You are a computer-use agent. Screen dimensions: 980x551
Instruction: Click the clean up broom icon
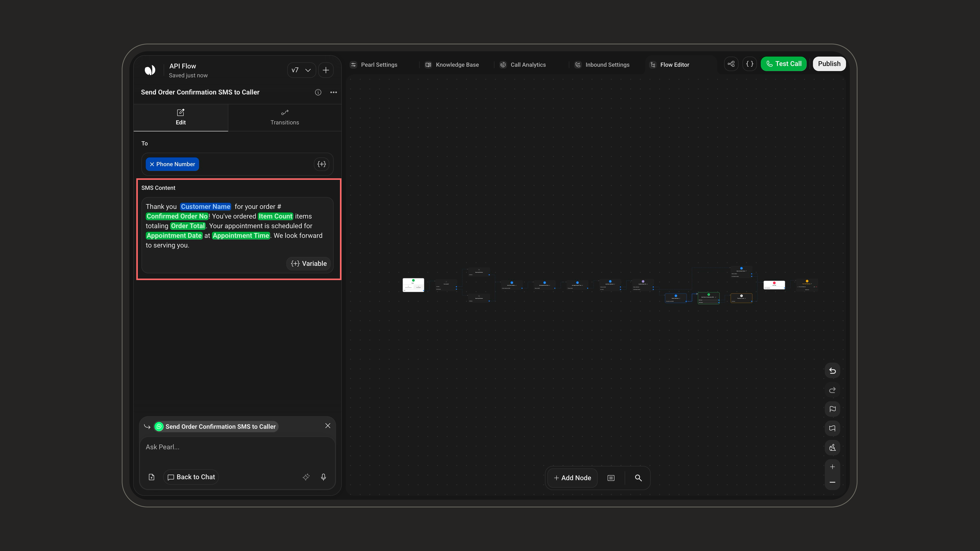832,447
